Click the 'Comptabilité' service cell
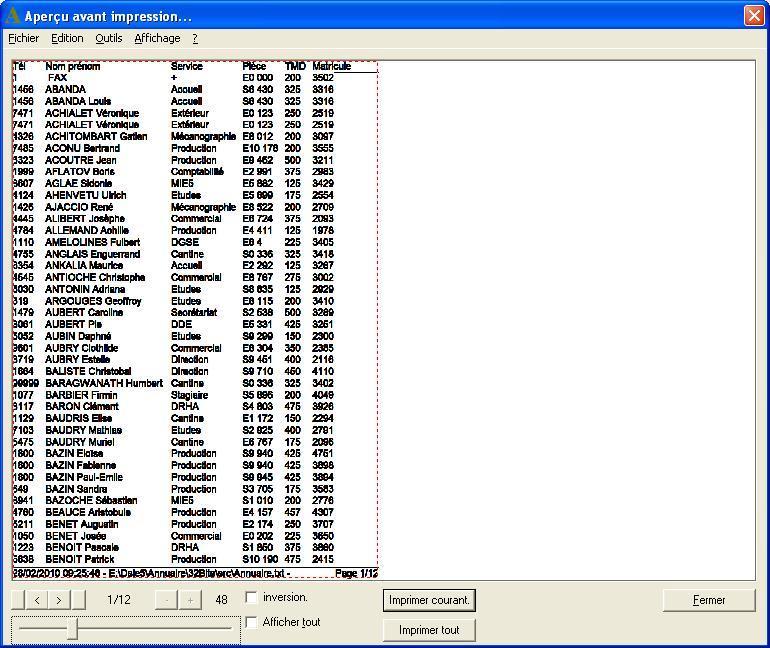Viewport: 770px width, 648px height. coord(197,171)
